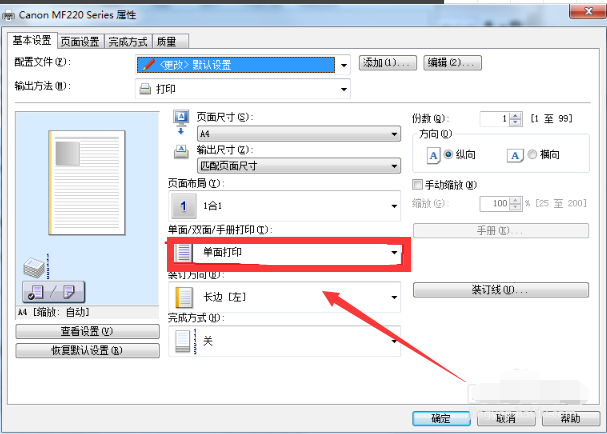
Task: Click the 恢复默认设置 restore defaults button
Action: click(87, 350)
